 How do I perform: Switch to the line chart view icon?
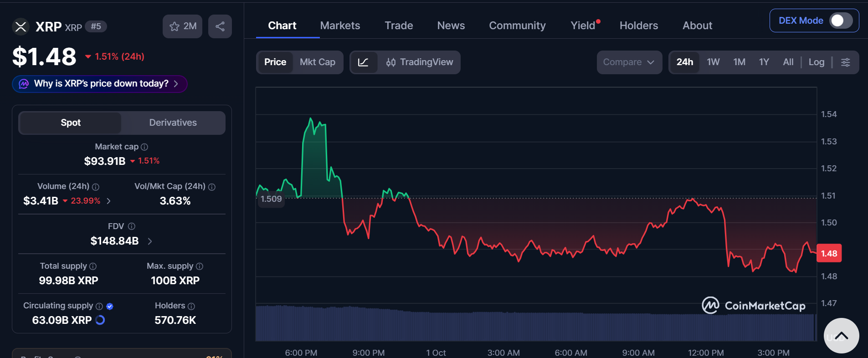coord(363,62)
